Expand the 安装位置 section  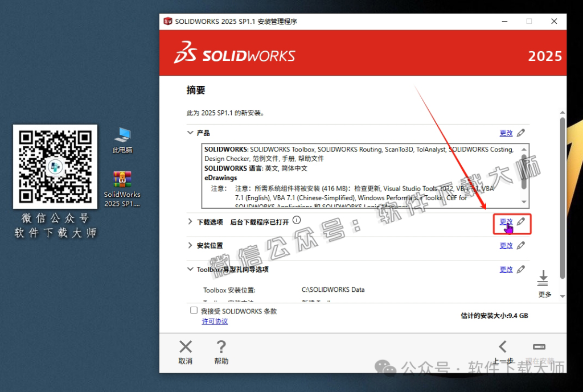pos(190,245)
